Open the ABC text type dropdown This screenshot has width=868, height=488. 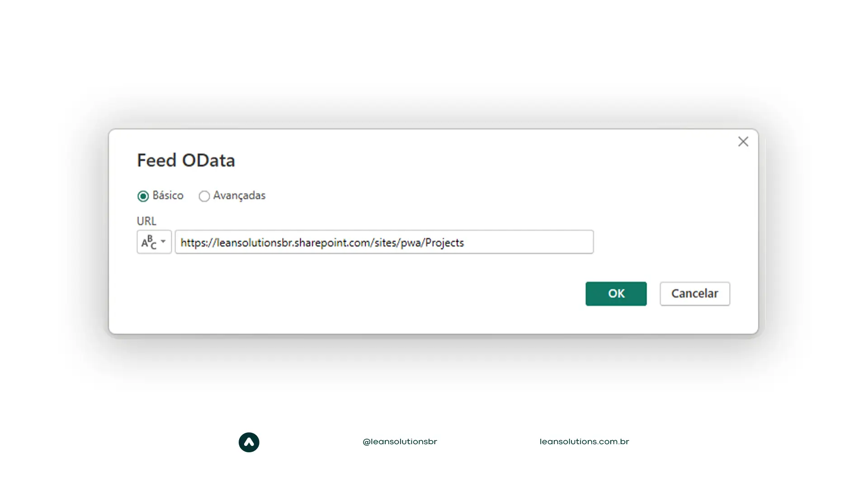(154, 242)
